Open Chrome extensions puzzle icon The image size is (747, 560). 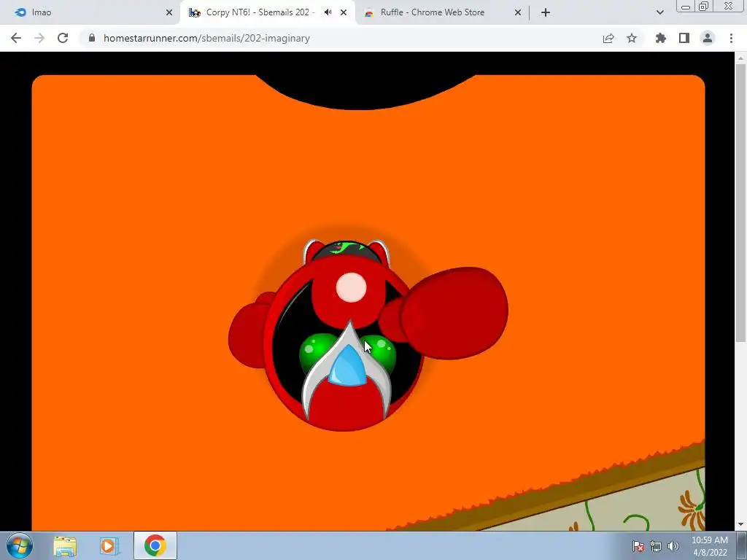click(661, 38)
